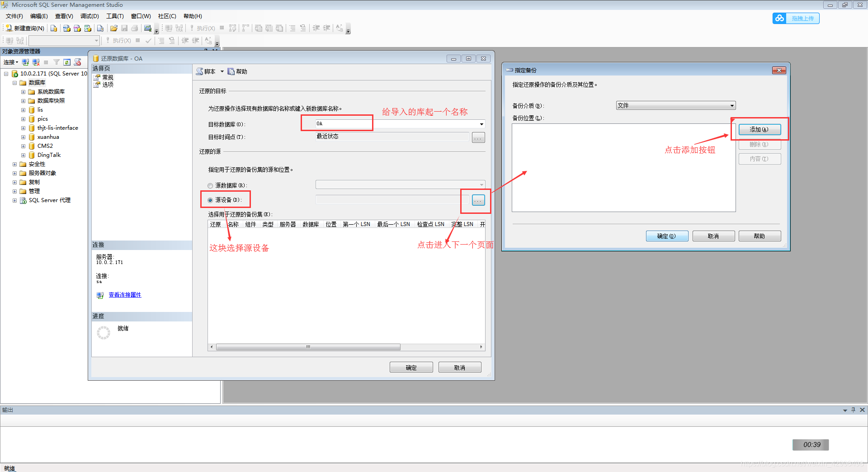The width and height of the screenshot is (868, 472).
Task: Click the 帮助 button in 指定备份 dialog
Action: click(x=759, y=236)
